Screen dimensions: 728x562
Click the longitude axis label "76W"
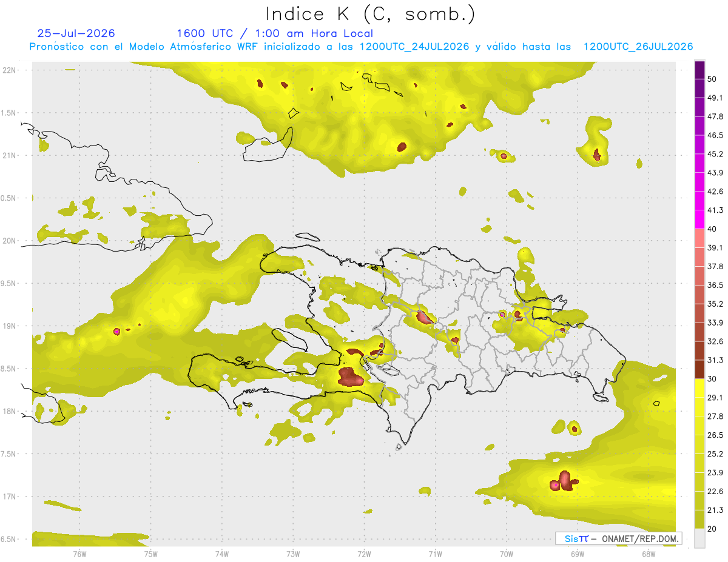click(x=79, y=554)
